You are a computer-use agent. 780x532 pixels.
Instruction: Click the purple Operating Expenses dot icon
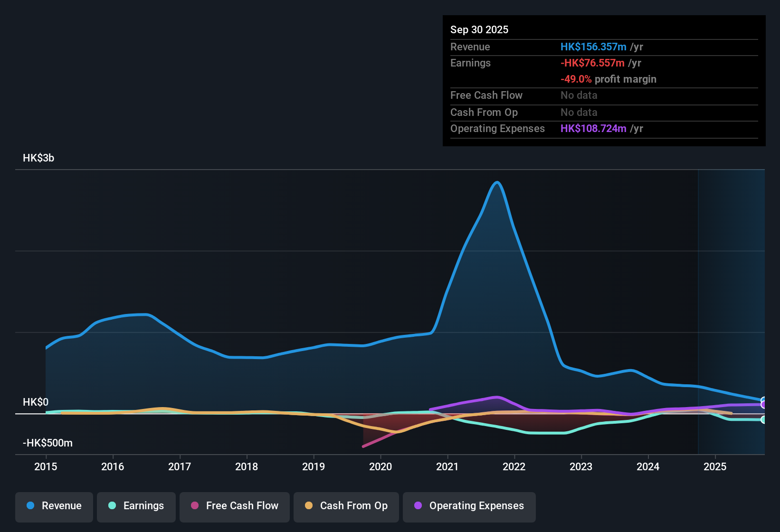pos(418,506)
